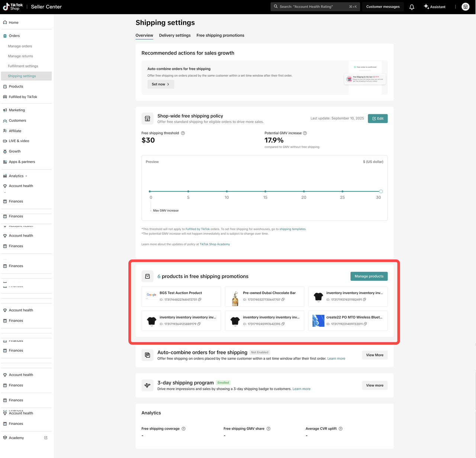Click View More for auto-combine orders
Image resolution: width=476 pixels, height=458 pixels.
(x=374, y=355)
